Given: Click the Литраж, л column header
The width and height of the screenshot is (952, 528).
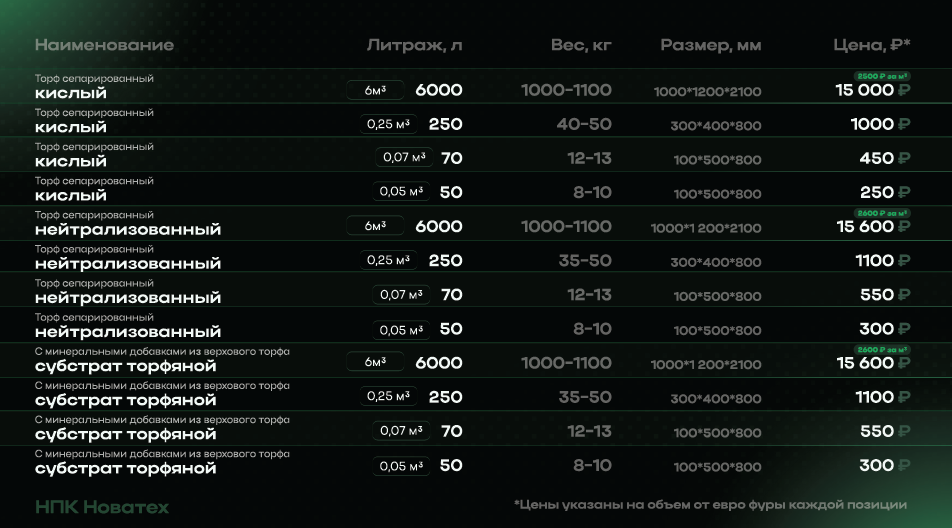Looking at the screenshot, I should tap(414, 45).
